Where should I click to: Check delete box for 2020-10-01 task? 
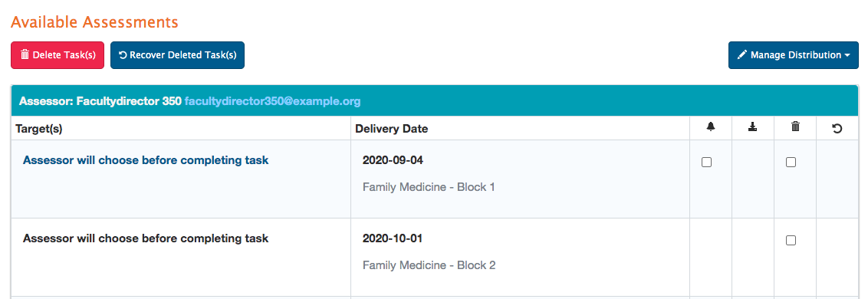[791, 240]
